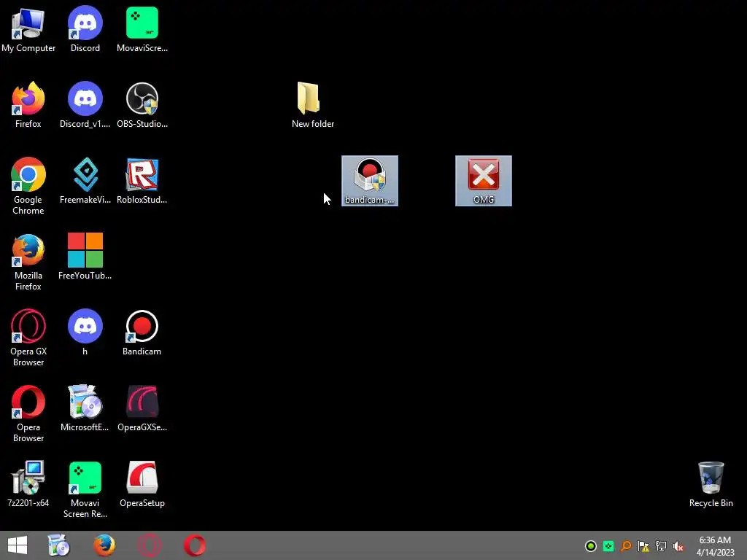Image resolution: width=747 pixels, height=560 pixels.
Task: Open the installer disc taskbar icon
Action: pyautogui.click(x=59, y=545)
